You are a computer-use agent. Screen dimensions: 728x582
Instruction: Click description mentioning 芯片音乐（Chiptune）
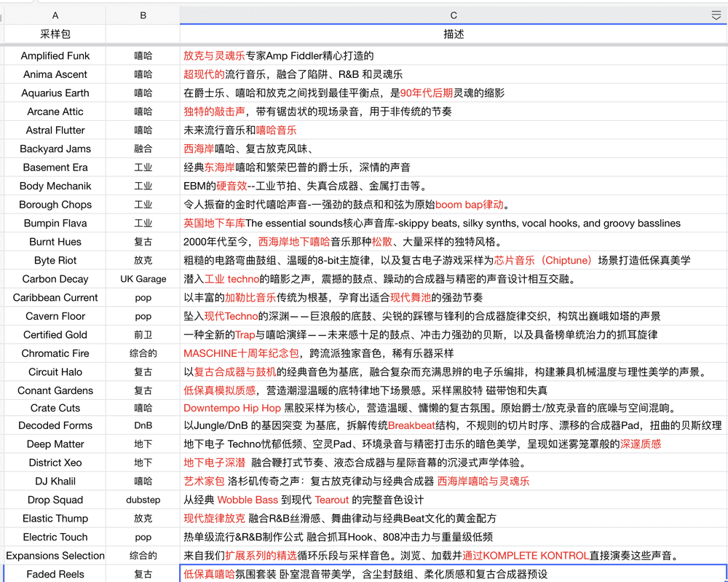(454, 260)
